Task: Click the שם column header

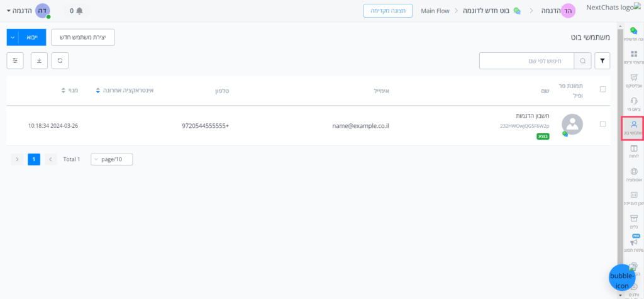Action: click(545, 90)
